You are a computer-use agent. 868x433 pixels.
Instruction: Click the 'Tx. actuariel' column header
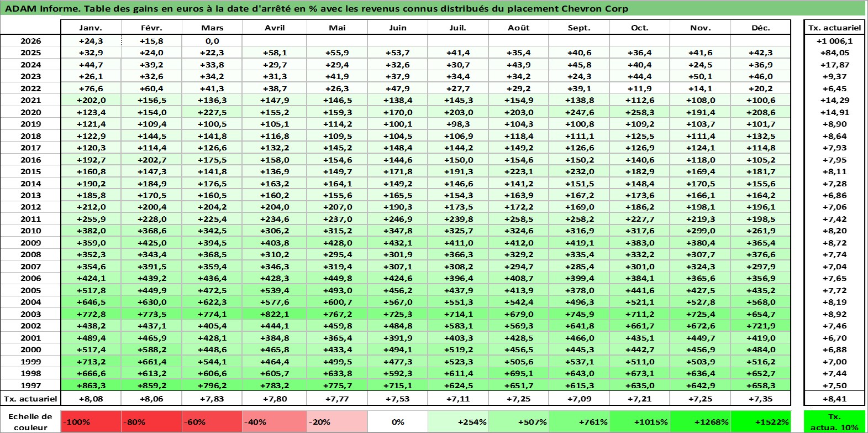click(x=834, y=28)
